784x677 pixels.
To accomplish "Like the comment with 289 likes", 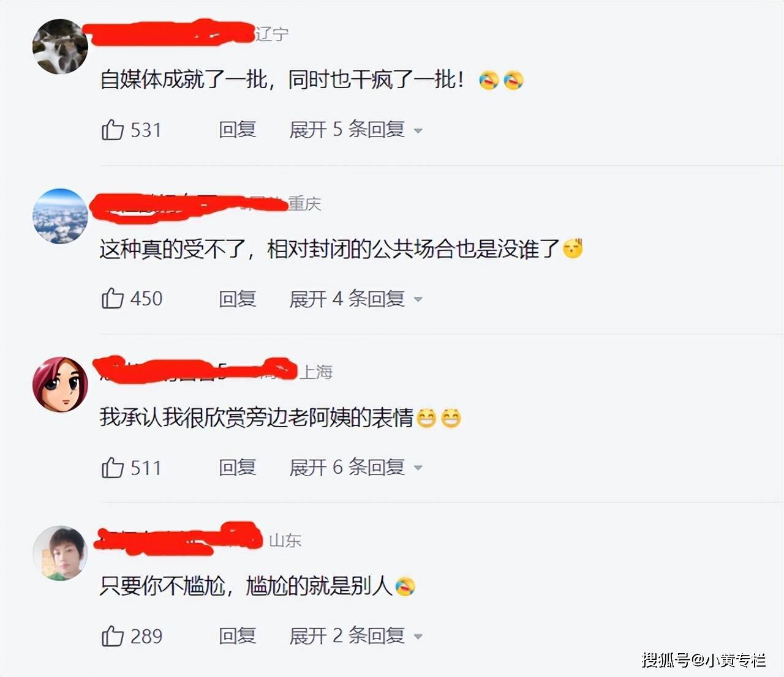I will click(113, 636).
